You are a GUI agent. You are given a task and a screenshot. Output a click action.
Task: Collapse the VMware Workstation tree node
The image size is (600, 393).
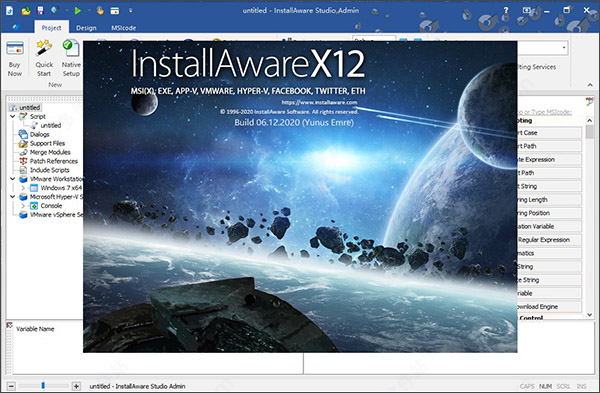click(x=13, y=179)
